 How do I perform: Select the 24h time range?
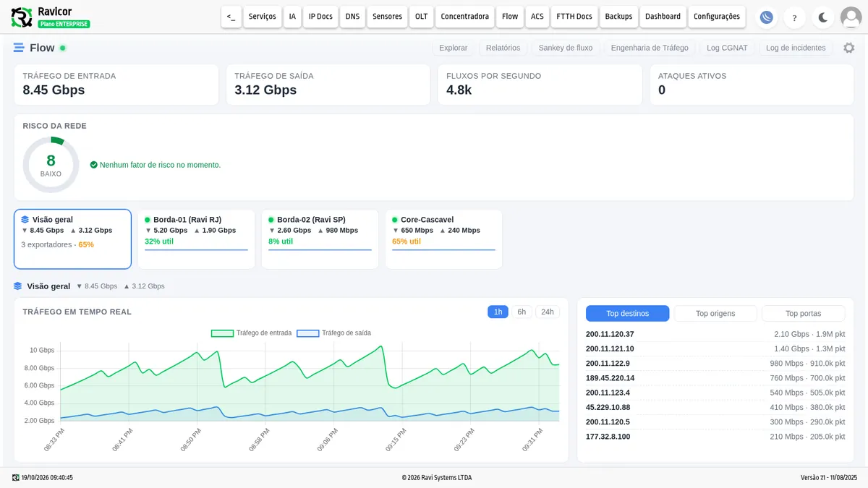[x=548, y=312]
